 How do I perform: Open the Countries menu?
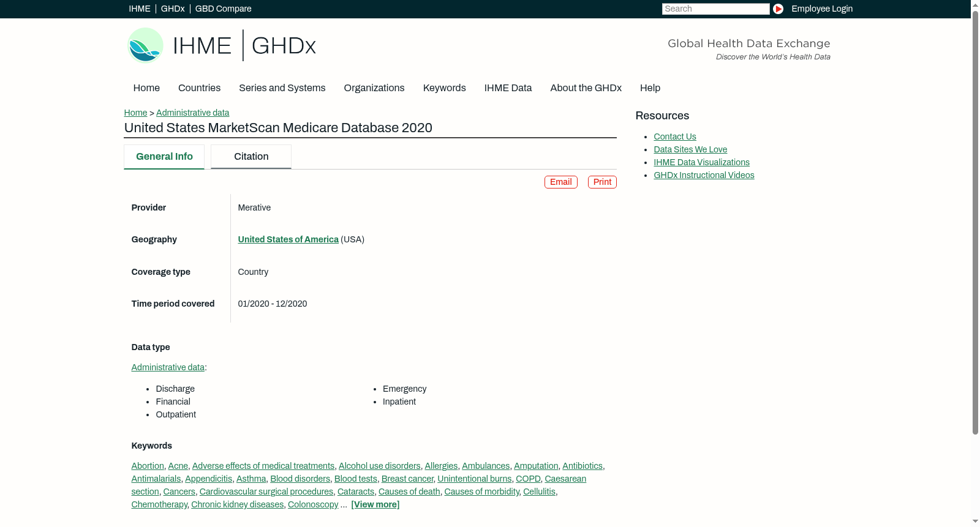coord(199,88)
